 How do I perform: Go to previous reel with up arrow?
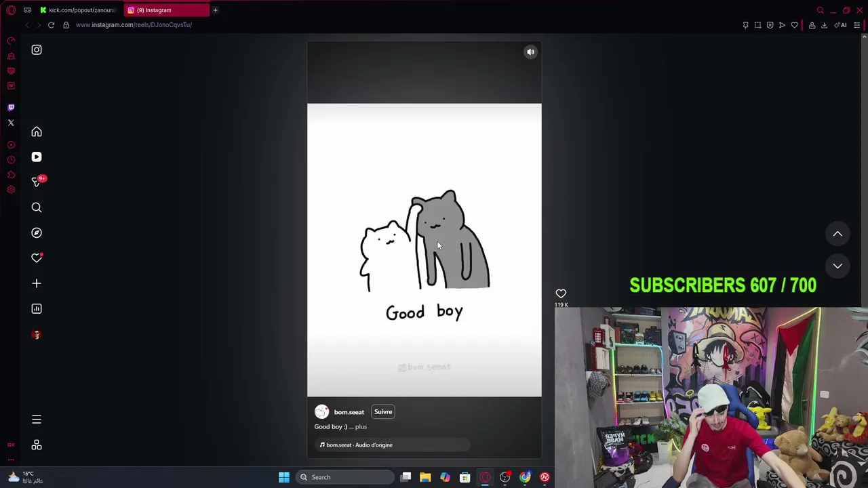pos(837,234)
